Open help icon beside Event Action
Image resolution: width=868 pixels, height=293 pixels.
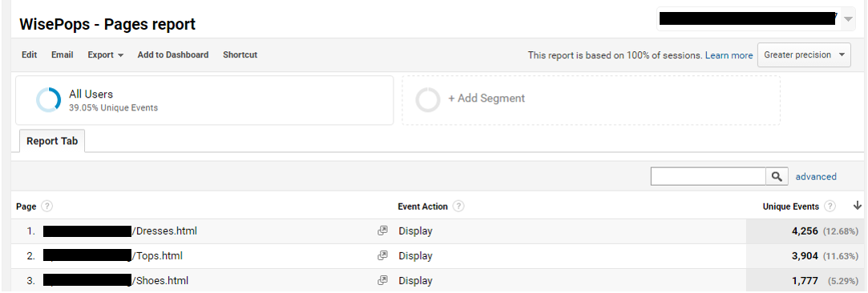[x=458, y=207]
